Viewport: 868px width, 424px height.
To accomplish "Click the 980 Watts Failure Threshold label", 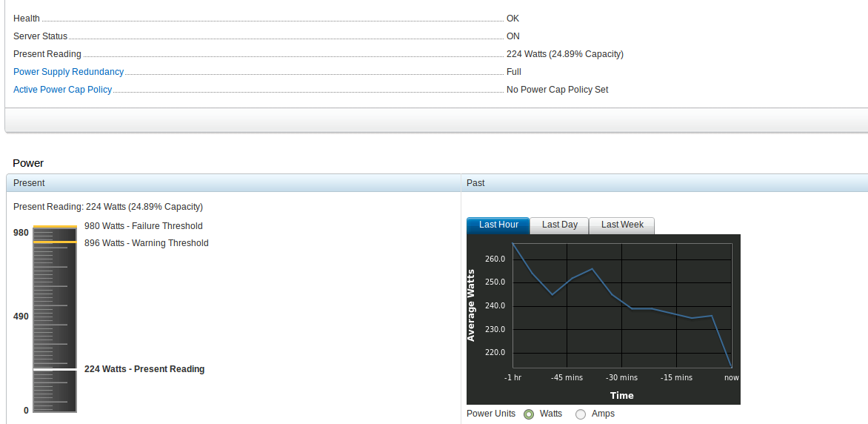I will [x=143, y=226].
